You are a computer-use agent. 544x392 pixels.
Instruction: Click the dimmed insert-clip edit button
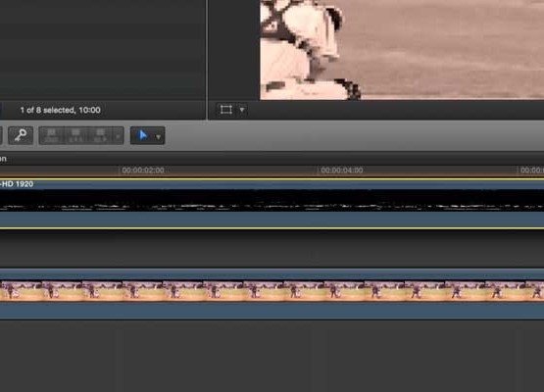point(75,135)
